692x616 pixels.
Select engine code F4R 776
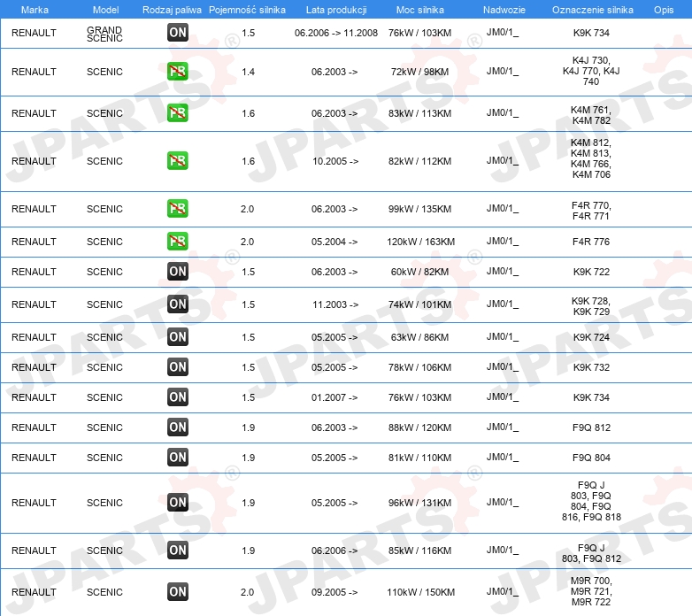(591, 242)
